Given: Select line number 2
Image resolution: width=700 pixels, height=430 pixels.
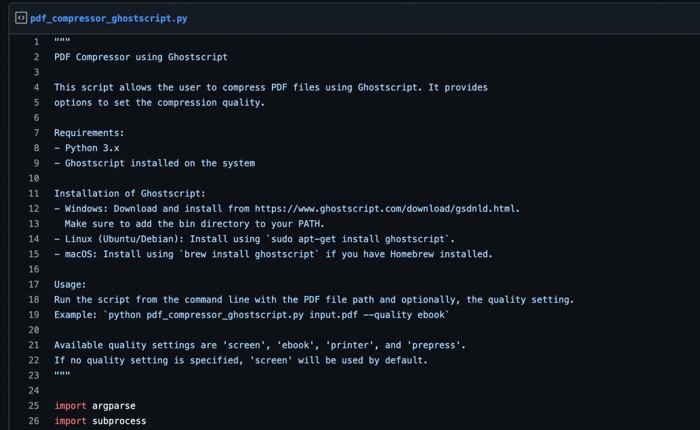Looking at the screenshot, I should coord(36,57).
